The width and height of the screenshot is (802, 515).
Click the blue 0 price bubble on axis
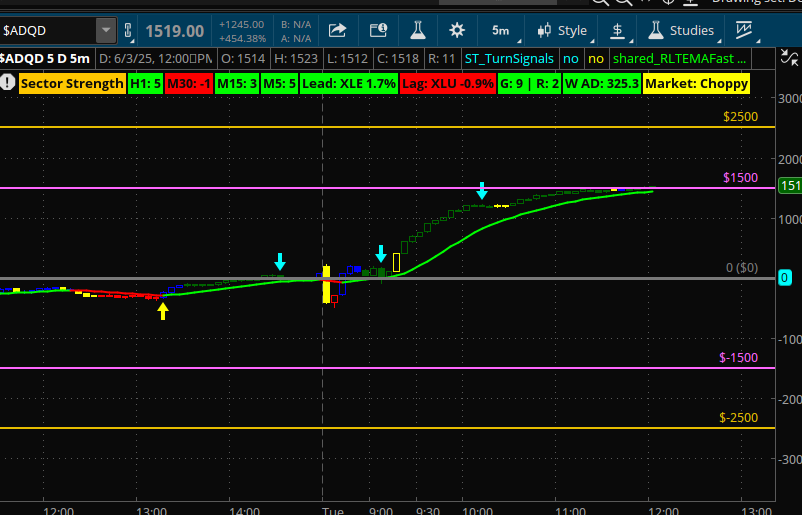[785, 278]
